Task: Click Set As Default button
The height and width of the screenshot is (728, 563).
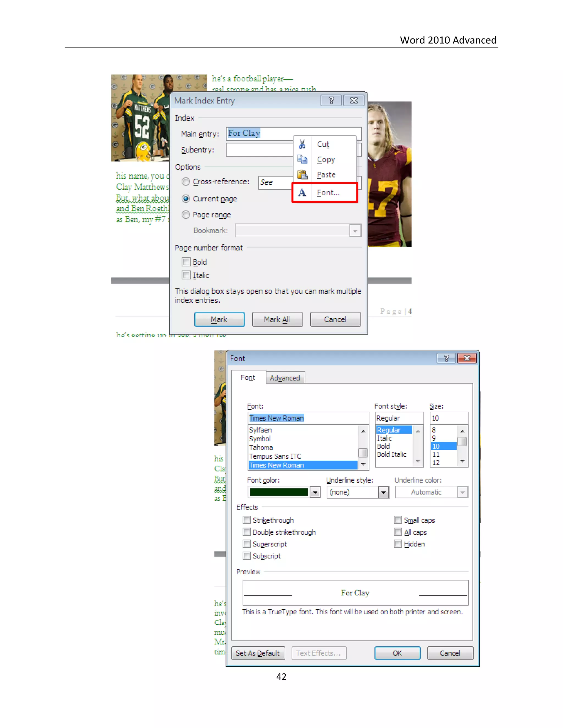Action: 258,653
